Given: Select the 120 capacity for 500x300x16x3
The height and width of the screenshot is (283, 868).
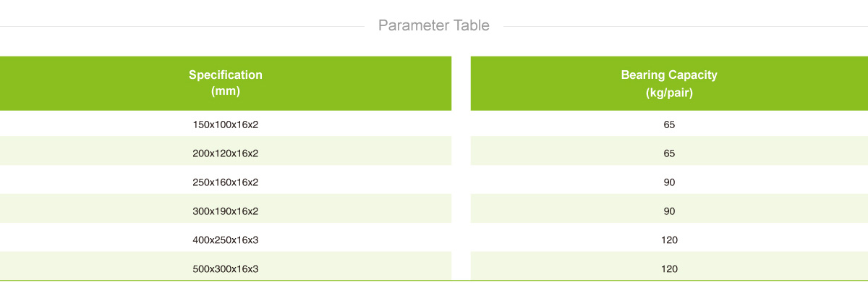Looking at the screenshot, I should [x=669, y=269].
